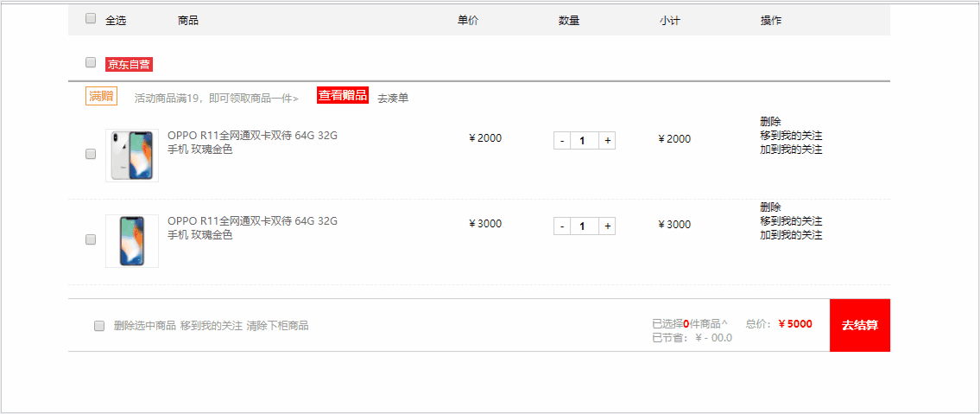Open the white phone thumbnail of ¥2000 item
The image size is (980, 414).
[x=132, y=156]
